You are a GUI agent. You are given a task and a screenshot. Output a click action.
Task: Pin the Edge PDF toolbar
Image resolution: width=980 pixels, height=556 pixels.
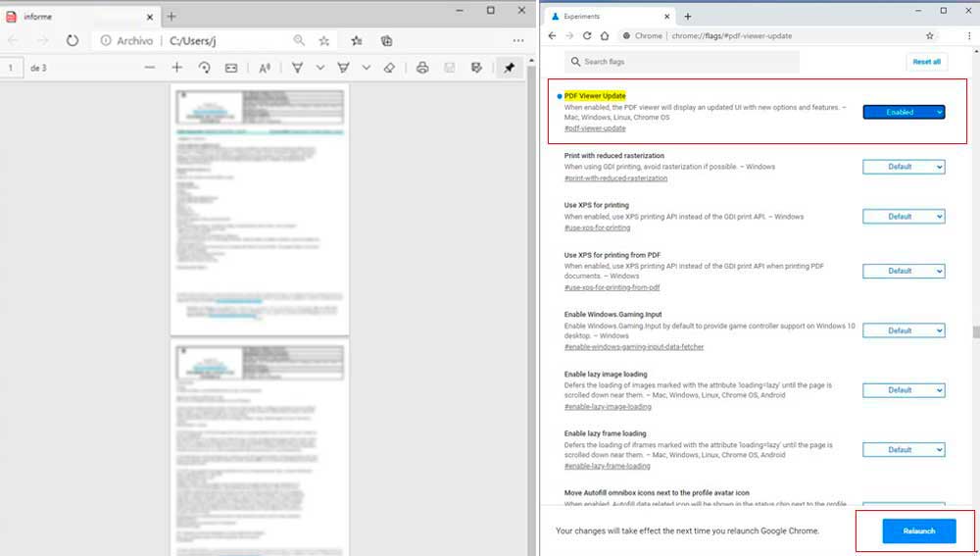pos(510,68)
